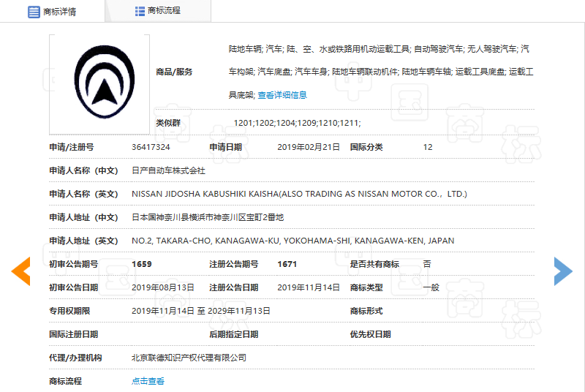The height and width of the screenshot is (392, 585).
Task: Click preliminary announcement issue number 1659
Action: [142, 264]
